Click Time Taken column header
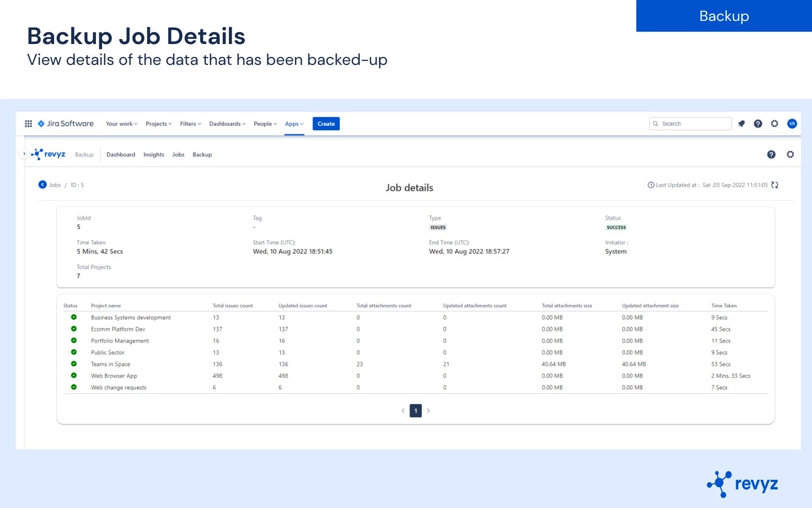 coord(724,305)
